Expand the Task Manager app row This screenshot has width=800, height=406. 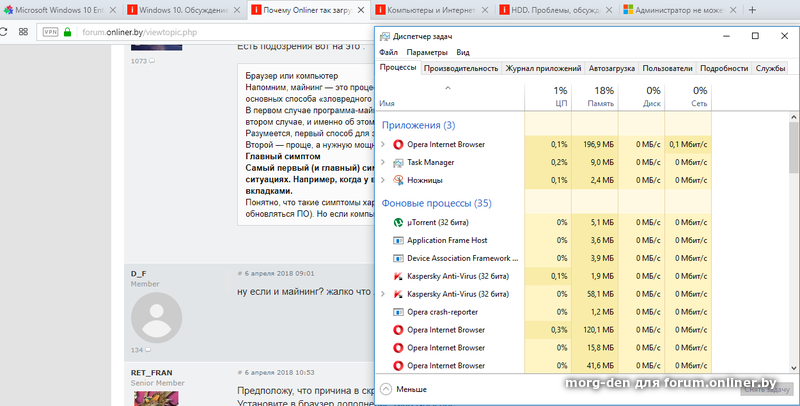[x=383, y=163]
